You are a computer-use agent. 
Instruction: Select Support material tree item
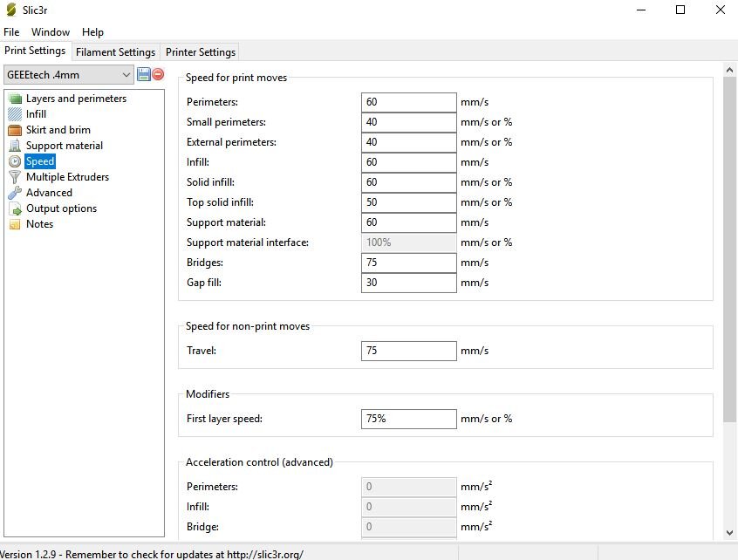65,146
